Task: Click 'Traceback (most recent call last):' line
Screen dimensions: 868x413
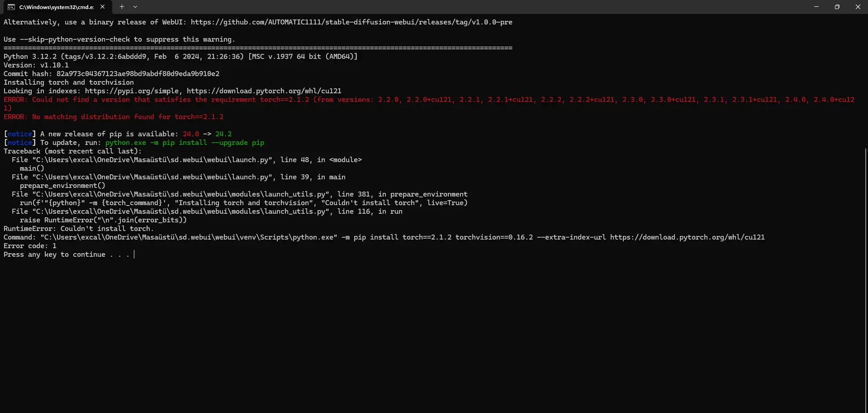Action: [72, 151]
